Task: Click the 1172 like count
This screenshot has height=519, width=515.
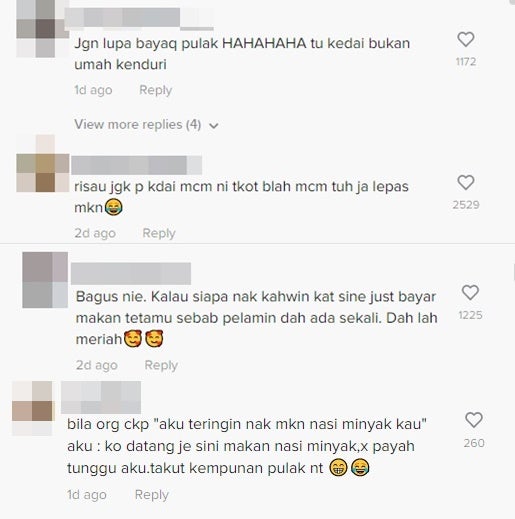Action: click(x=466, y=62)
